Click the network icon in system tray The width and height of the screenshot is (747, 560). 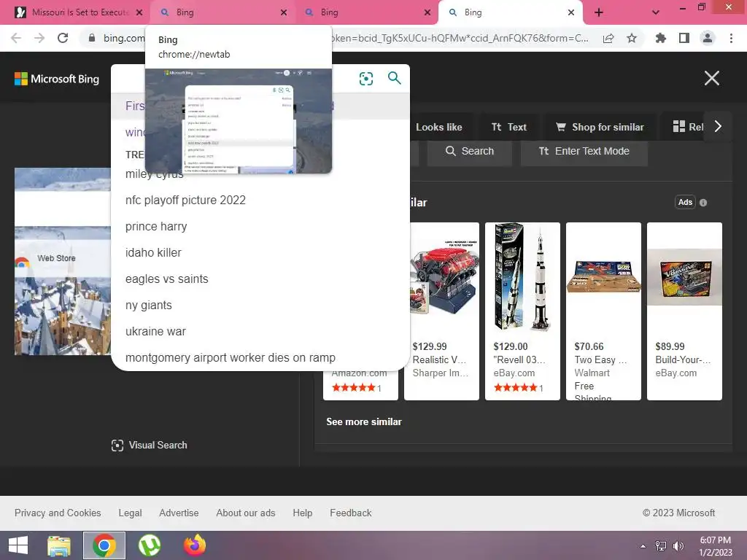pyautogui.click(x=661, y=546)
